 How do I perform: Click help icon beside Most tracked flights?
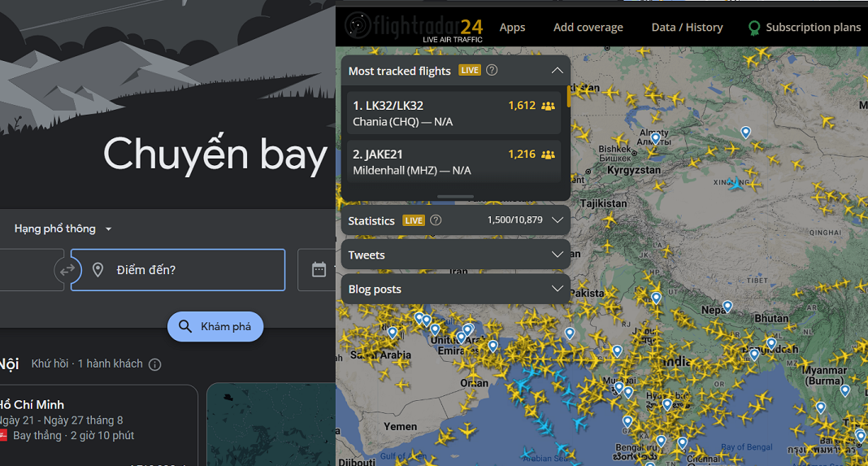[492, 71]
